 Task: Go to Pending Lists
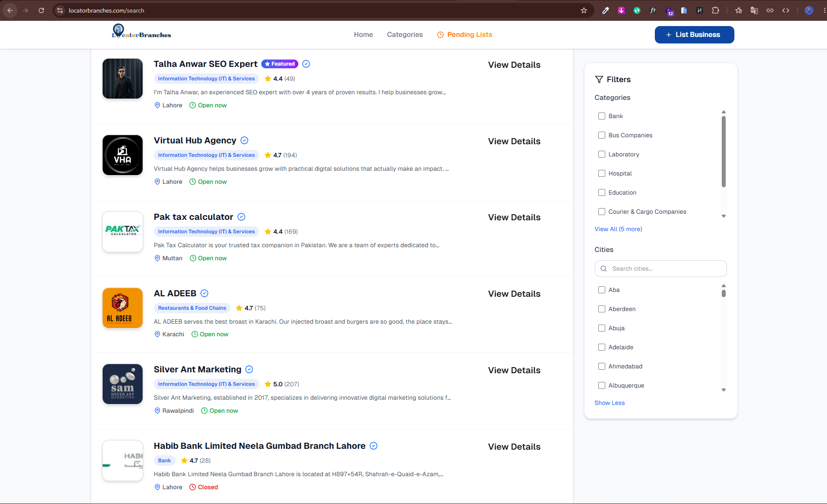[464, 35]
